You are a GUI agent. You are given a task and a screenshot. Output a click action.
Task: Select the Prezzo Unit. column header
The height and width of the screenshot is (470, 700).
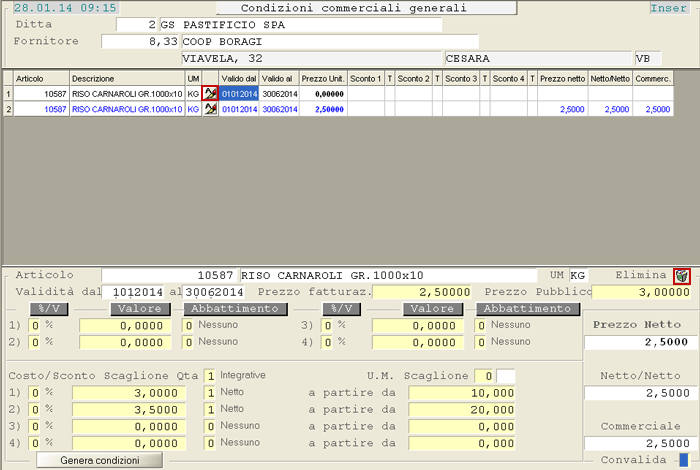click(323, 79)
